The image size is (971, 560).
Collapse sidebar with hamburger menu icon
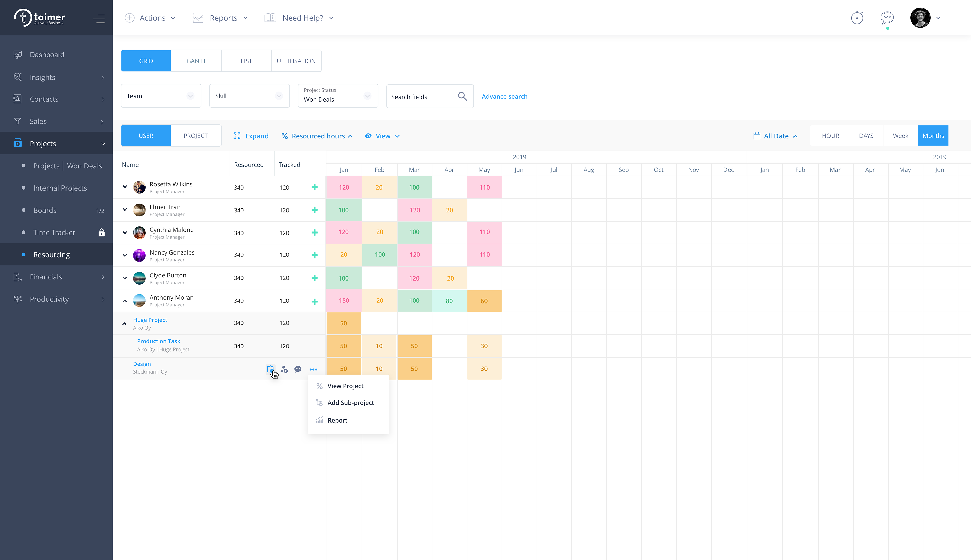(99, 18)
